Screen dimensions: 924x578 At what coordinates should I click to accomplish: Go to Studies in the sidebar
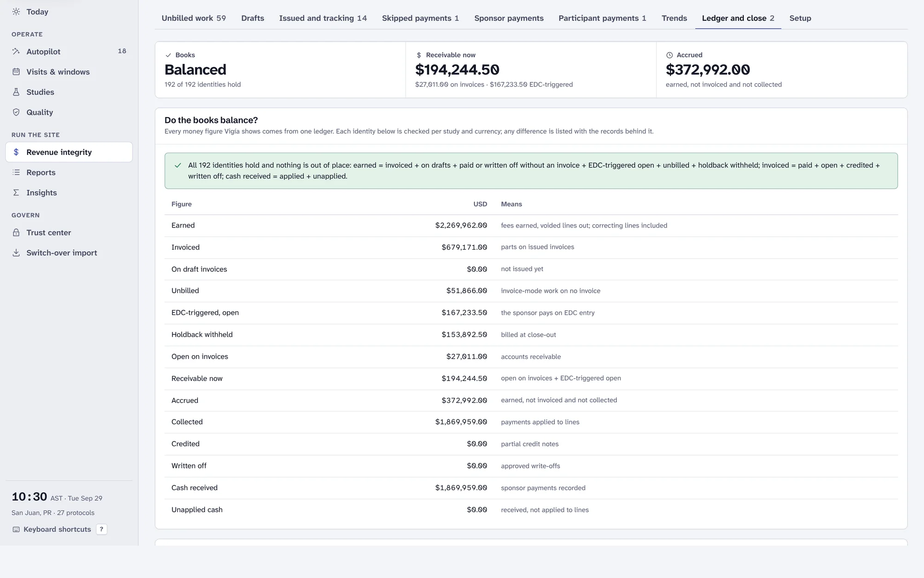click(x=69, y=92)
